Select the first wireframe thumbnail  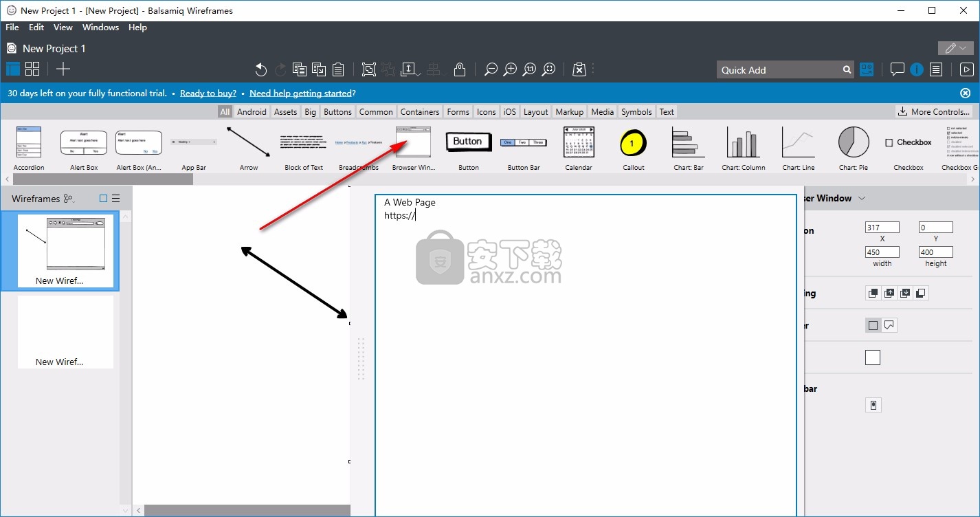[x=60, y=251]
